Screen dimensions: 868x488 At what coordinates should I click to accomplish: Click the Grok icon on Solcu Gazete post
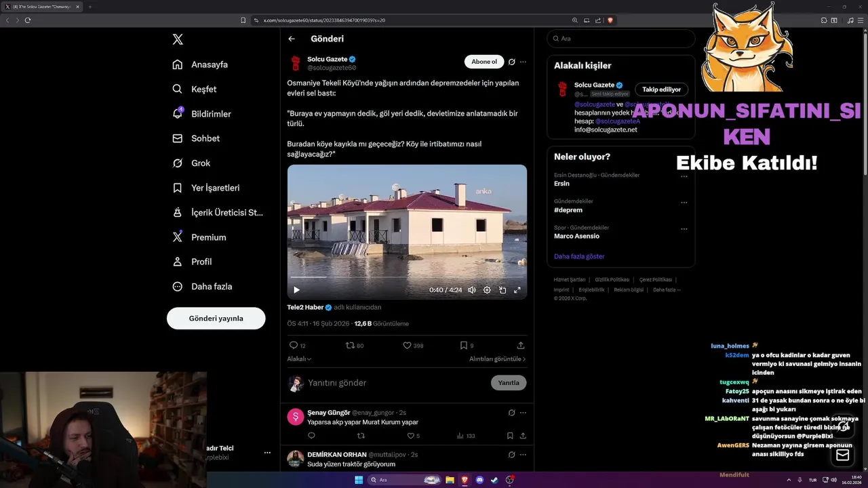[x=511, y=62]
